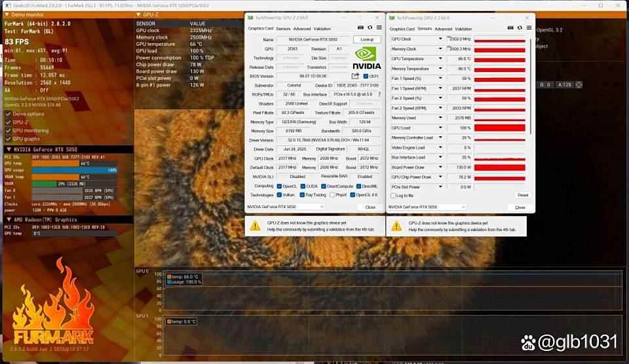The image size is (629, 364).
Task: Click blue GPU usage bar in FurMark monitor
Action: click(x=75, y=170)
